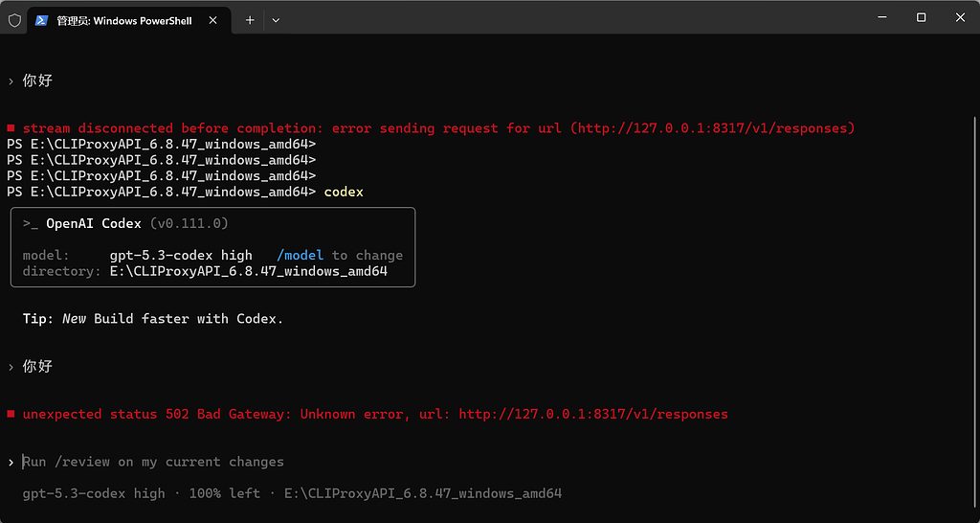
Task: Close the terminal window
Action: [961, 17]
